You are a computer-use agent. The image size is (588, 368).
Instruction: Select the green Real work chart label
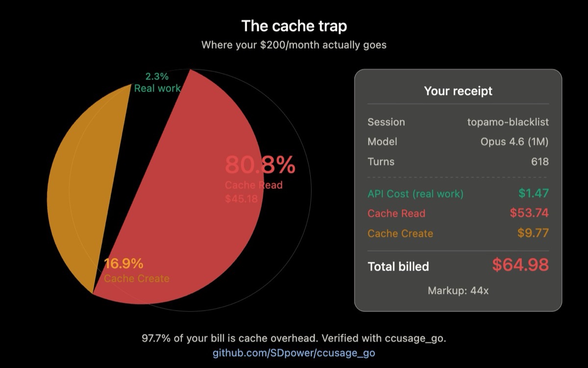pos(157,88)
